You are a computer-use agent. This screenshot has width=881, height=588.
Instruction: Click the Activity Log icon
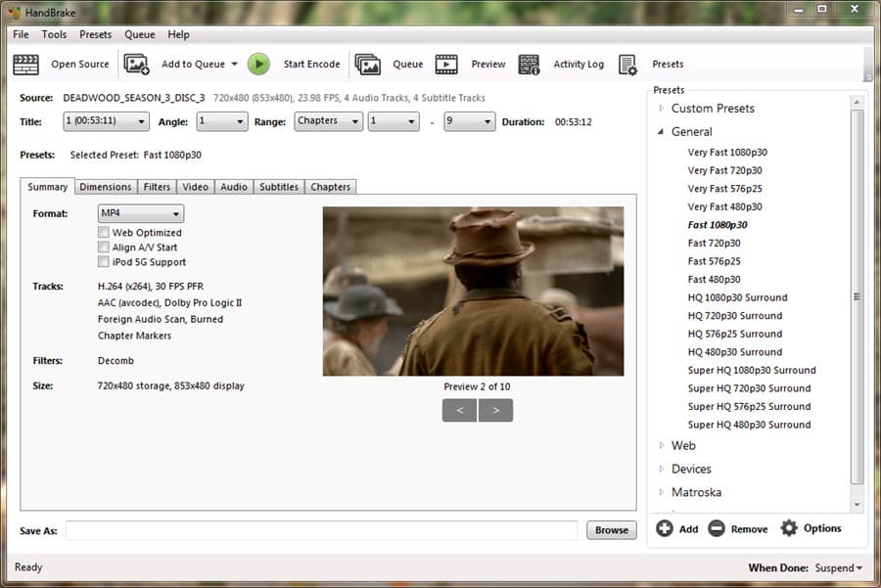pos(529,65)
